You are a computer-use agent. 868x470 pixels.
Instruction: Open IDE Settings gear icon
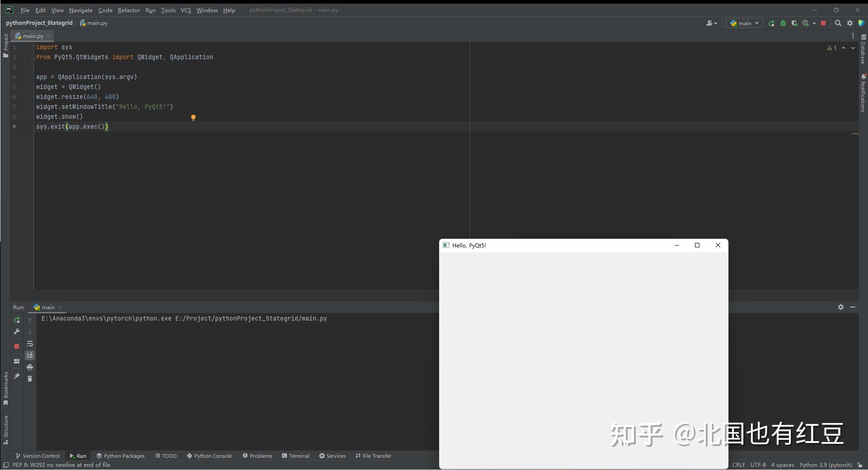tap(850, 23)
